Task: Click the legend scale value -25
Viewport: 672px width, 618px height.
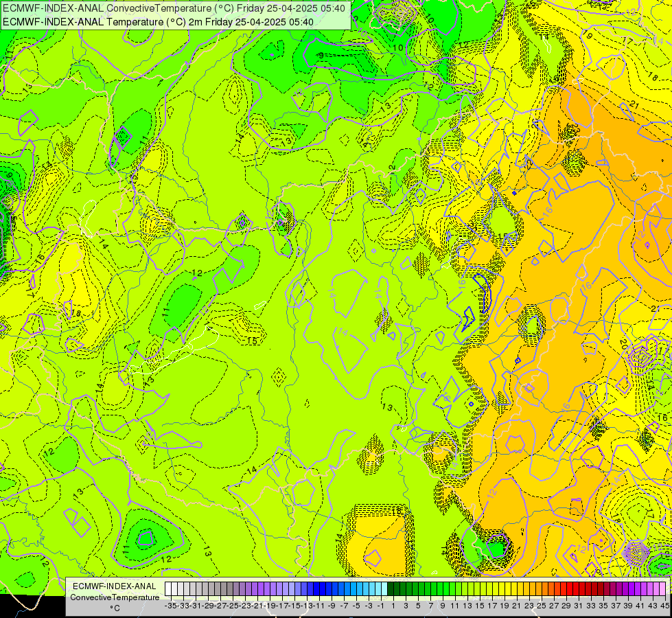Action: point(234,606)
